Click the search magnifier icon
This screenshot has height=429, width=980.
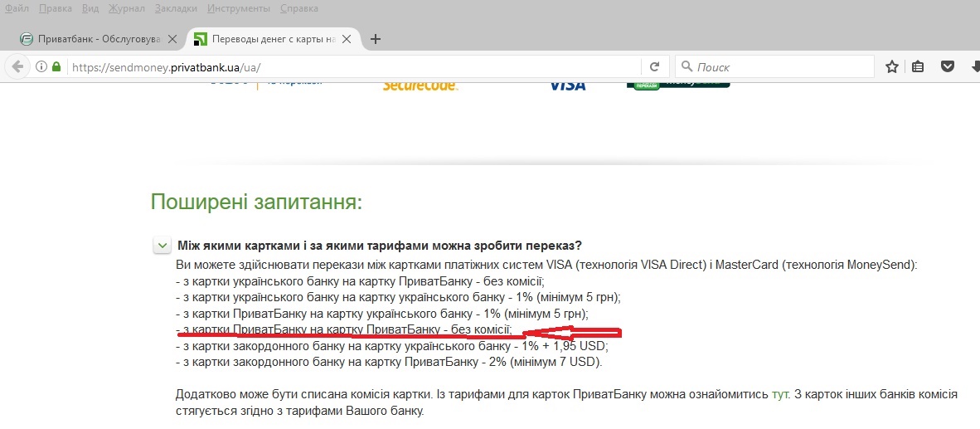pyautogui.click(x=686, y=67)
